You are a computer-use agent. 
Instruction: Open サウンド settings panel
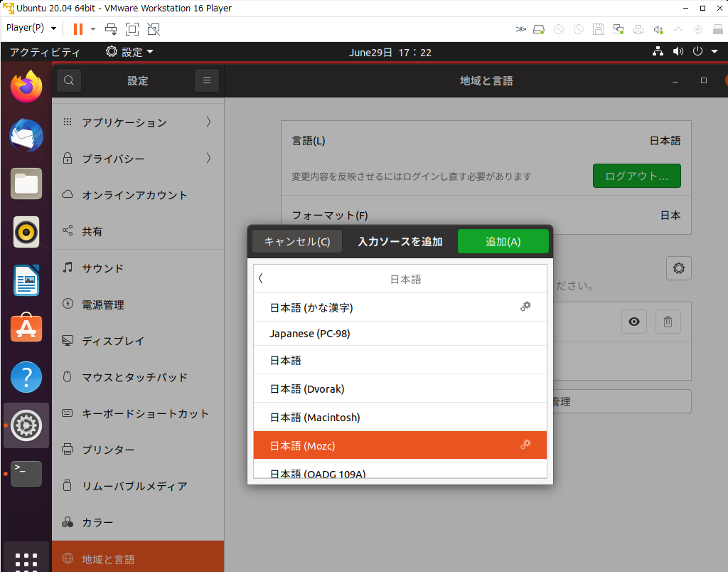138,268
